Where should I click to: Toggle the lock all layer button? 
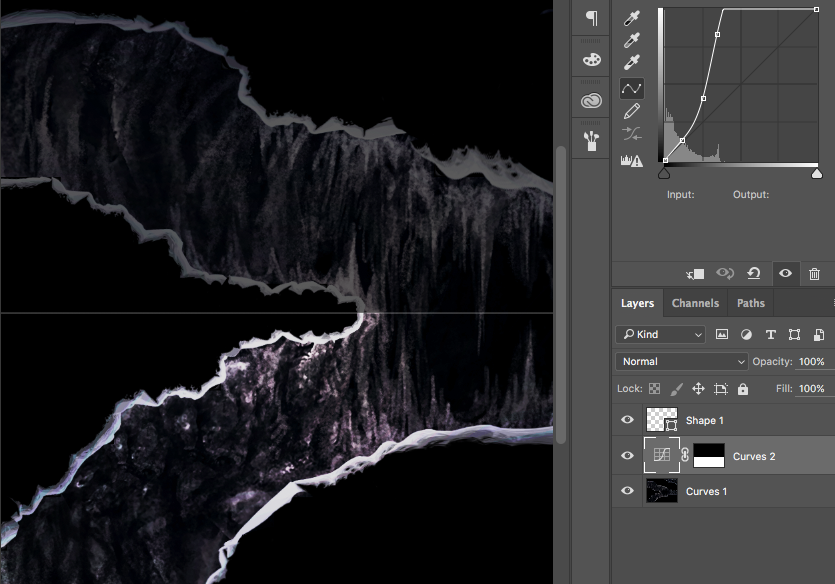[742, 389]
